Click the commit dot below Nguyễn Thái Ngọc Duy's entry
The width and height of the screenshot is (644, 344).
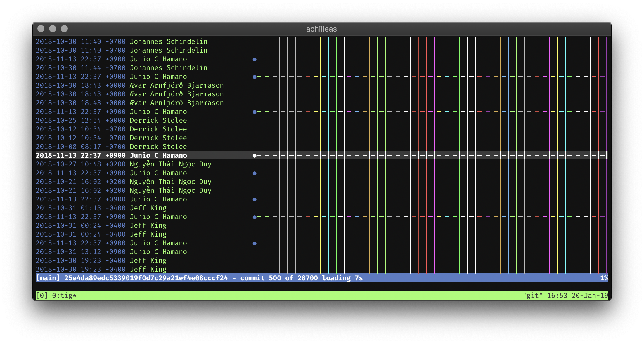click(255, 173)
